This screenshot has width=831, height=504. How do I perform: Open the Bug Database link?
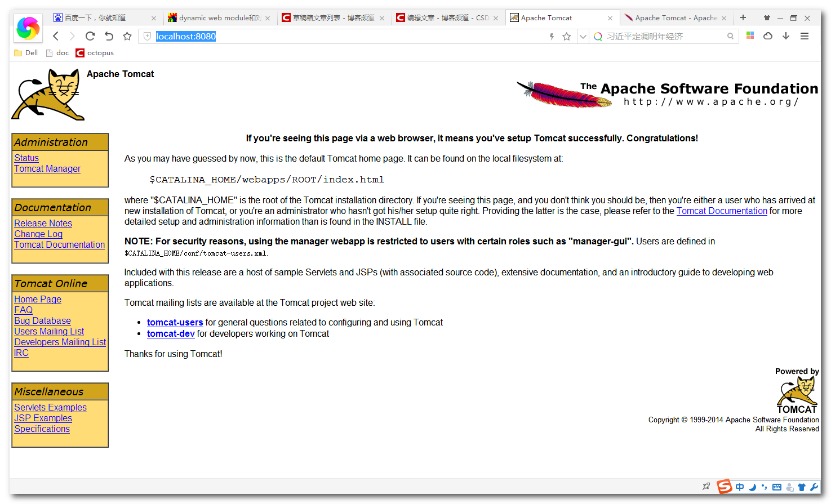click(42, 320)
